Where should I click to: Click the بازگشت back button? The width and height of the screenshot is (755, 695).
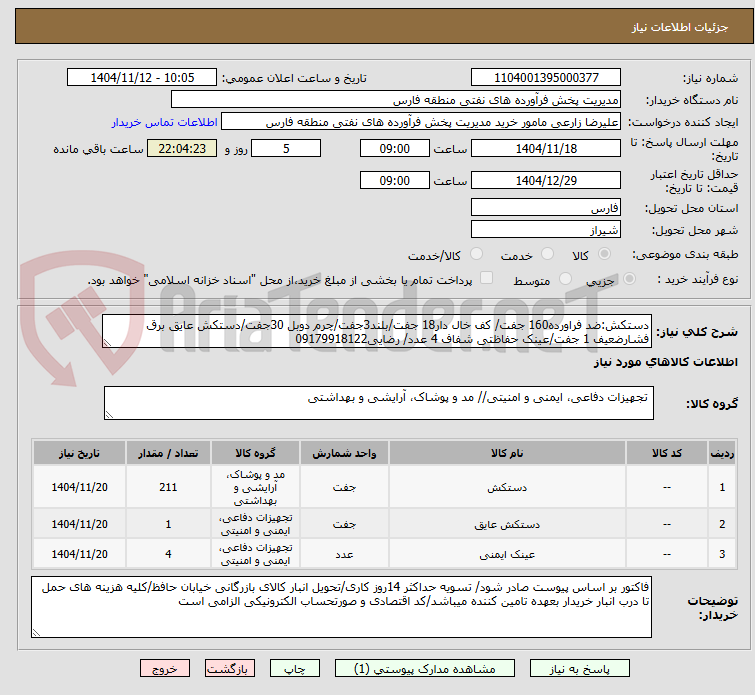(x=230, y=669)
